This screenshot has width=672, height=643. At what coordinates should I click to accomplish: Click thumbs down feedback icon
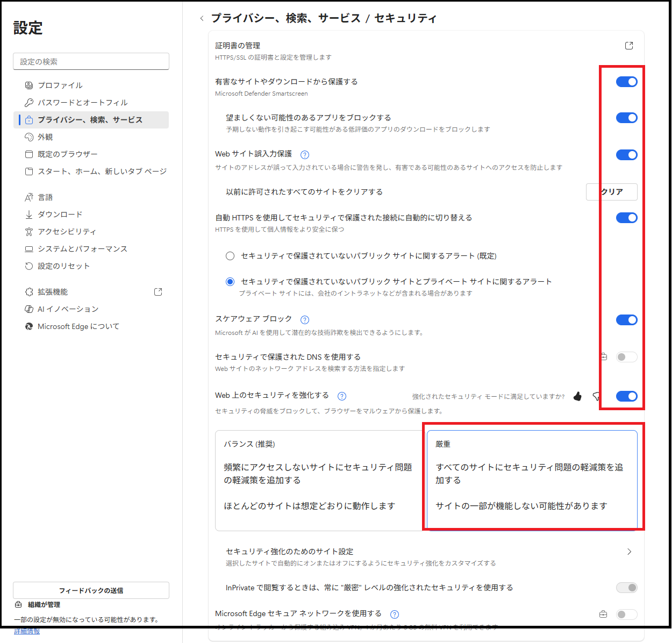596,396
